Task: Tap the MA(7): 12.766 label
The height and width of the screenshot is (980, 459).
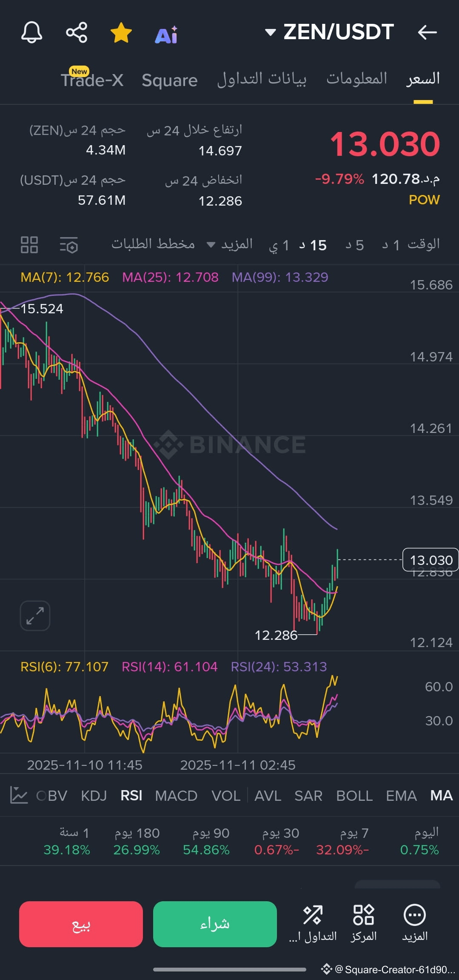Action: (x=65, y=277)
